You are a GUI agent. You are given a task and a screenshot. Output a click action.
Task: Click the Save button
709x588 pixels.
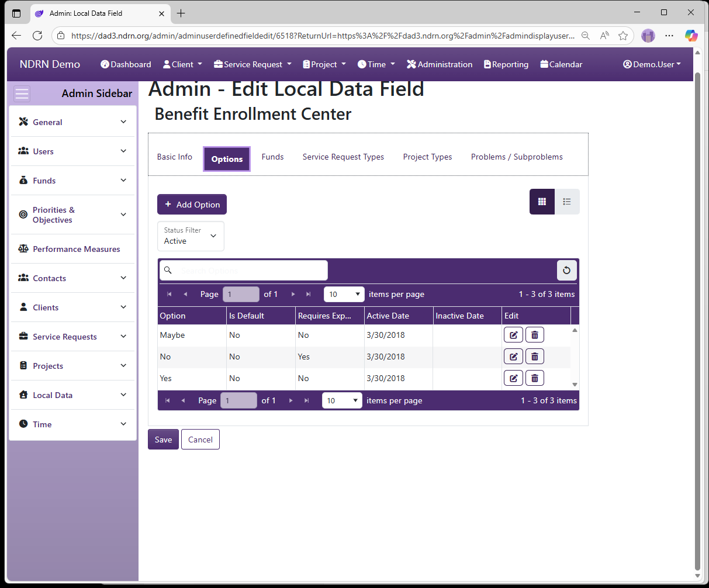pyautogui.click(x=163, y=440)
